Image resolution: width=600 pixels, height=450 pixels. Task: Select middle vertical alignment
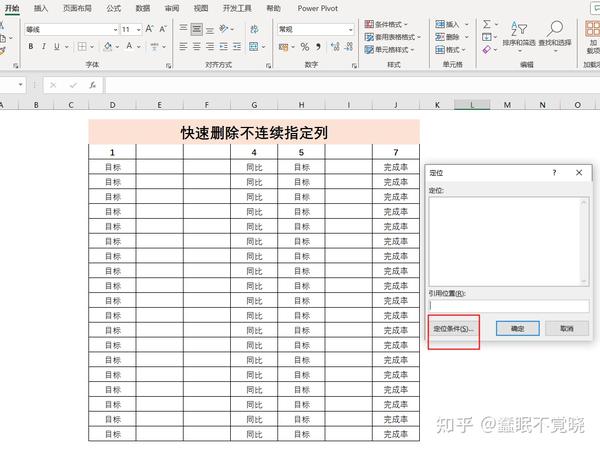pos(196,29)
